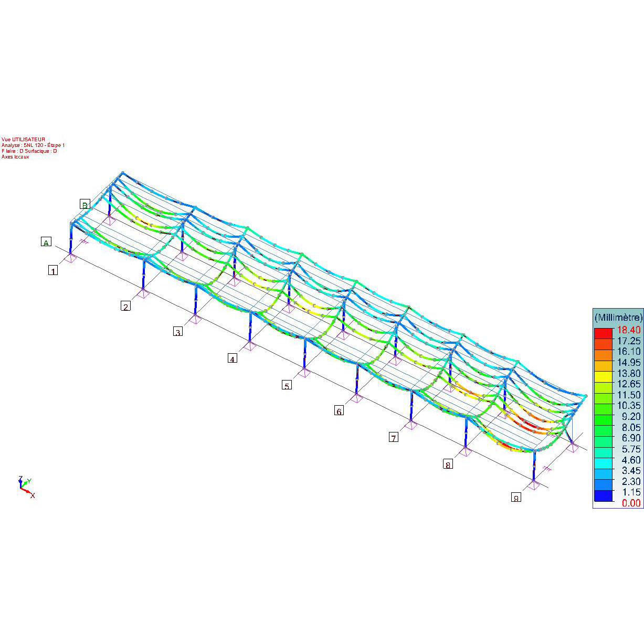The width and height of the screenshot is (644, 644).
Task: Click the 'Analyse : SNL 120' text line
Action: tap(33, 145)
